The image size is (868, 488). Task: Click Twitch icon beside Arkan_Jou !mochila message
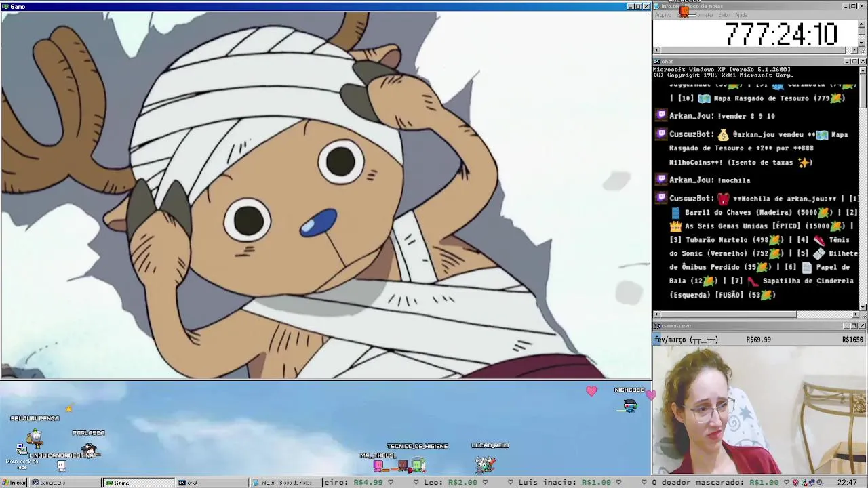[662, 180]
